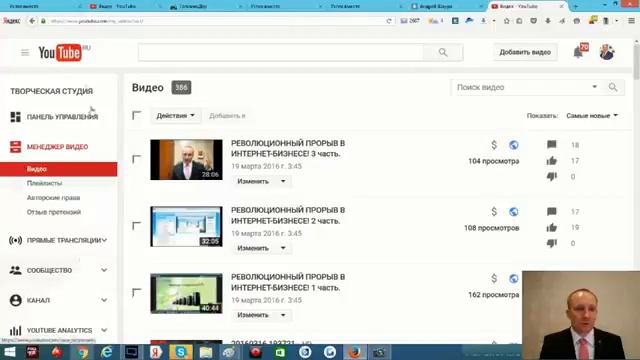Viewport: 640px width, 360px height.
Task: Click thumbs up icon for 3 часть video
Action: coord(552,161)
